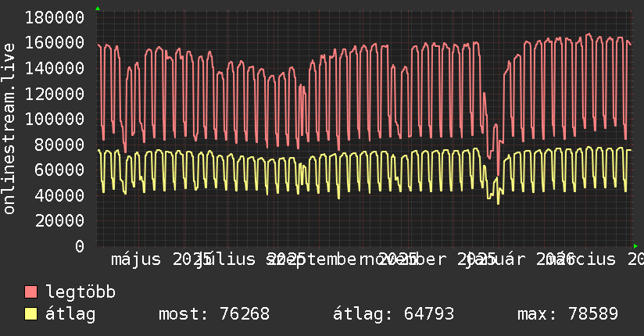
Task: Click the green arrow atop the y-axis
Action: tap(98, 9)
